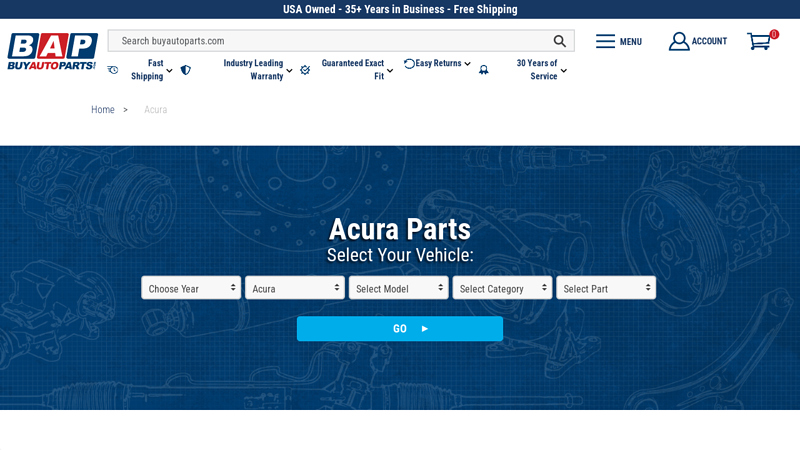Click the warranty shield icon
The height and width of the screenshot is (450, 800).
186,70
